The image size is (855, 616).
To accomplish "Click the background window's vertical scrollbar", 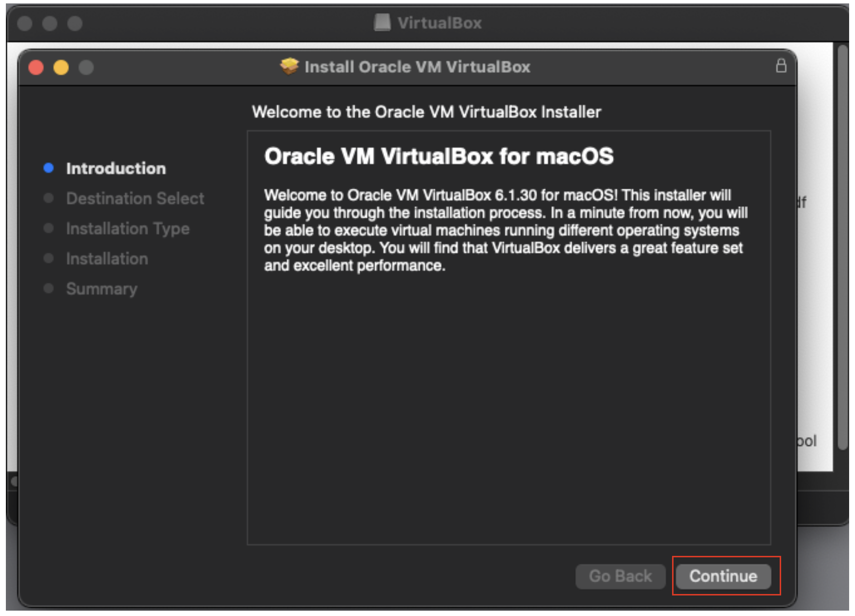I will (842, 244).
